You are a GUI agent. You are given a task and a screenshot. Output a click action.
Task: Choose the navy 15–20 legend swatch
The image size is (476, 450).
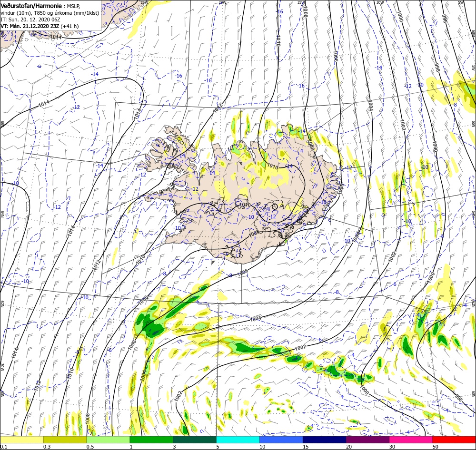pos(324,440)
